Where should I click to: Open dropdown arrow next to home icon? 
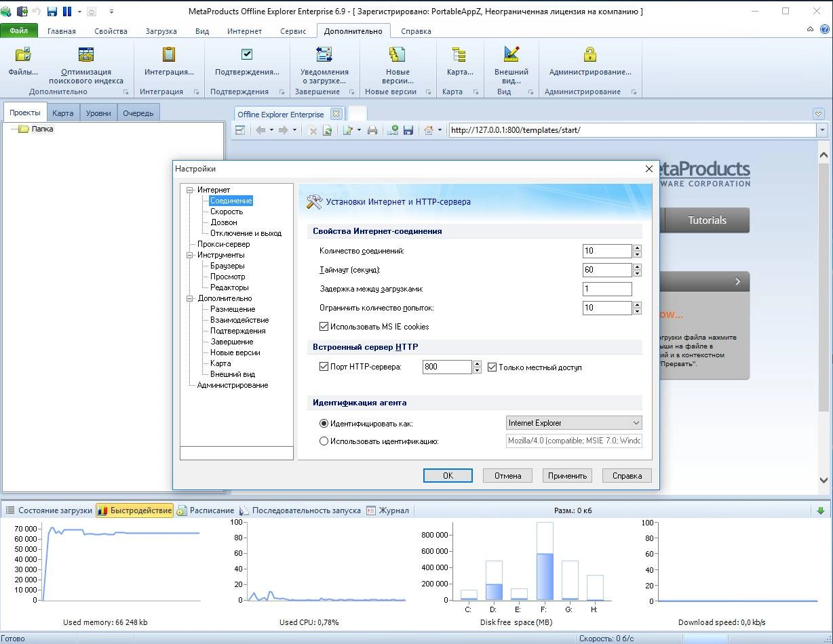pos(440,130)
